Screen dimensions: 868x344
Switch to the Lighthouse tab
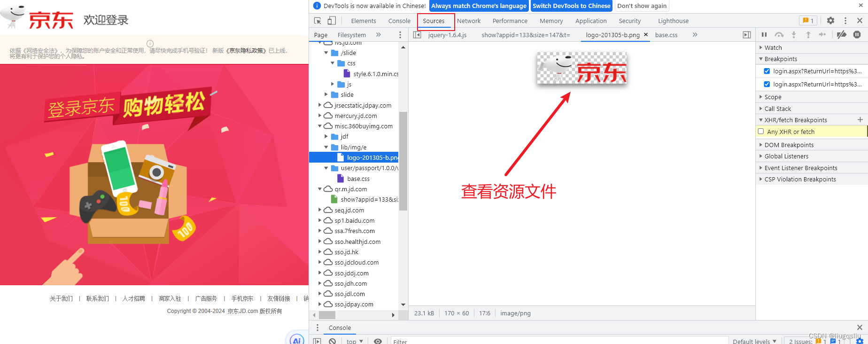(x=673, y=21)
